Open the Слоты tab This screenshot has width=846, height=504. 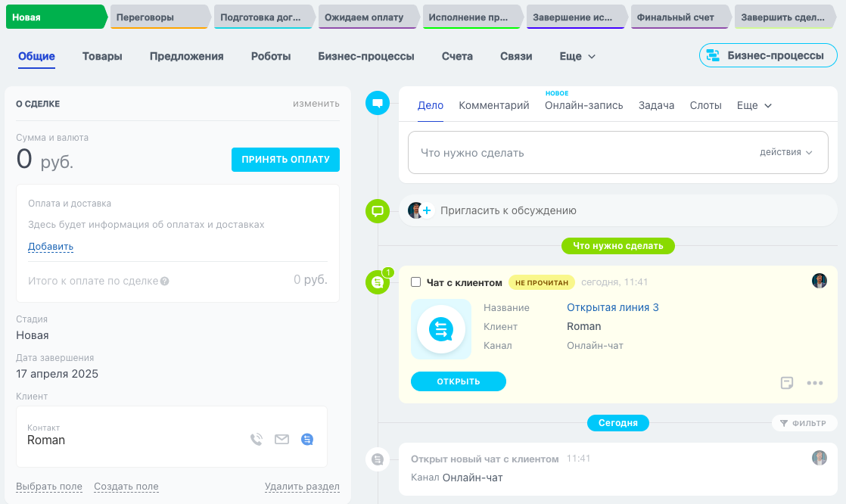click(x=705, y=105)
